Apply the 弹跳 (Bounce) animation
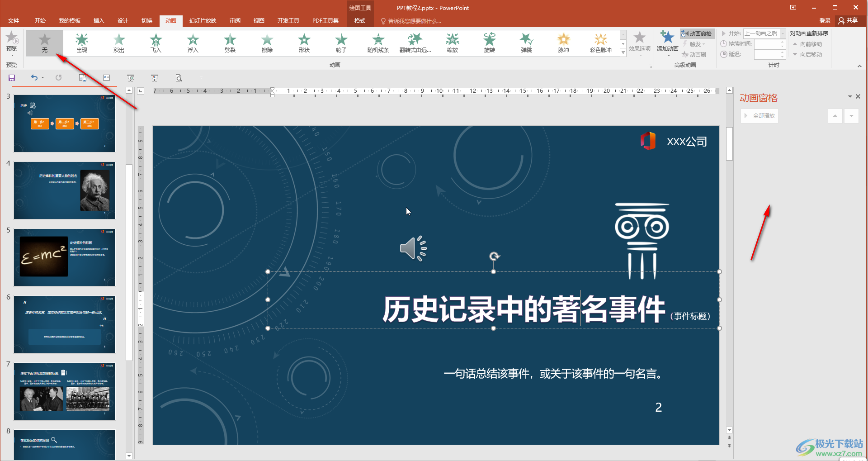Viewport: 868px width, 461px height. coord(527,43)
